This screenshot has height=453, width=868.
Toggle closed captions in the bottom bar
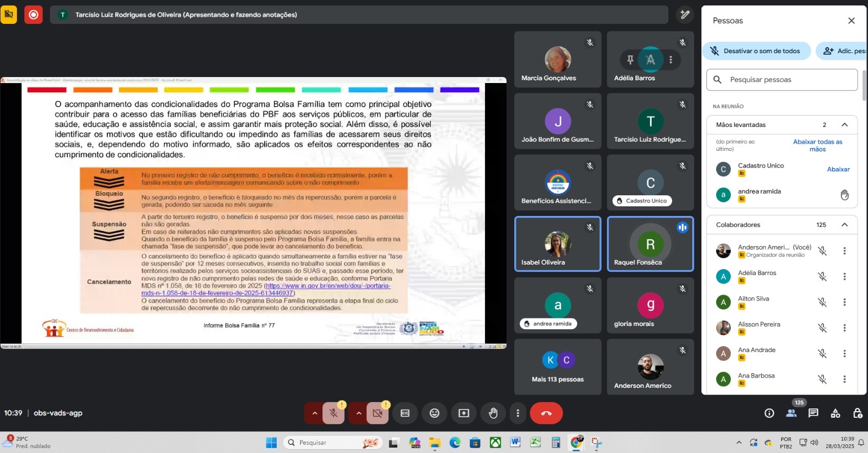pos(405,413)
